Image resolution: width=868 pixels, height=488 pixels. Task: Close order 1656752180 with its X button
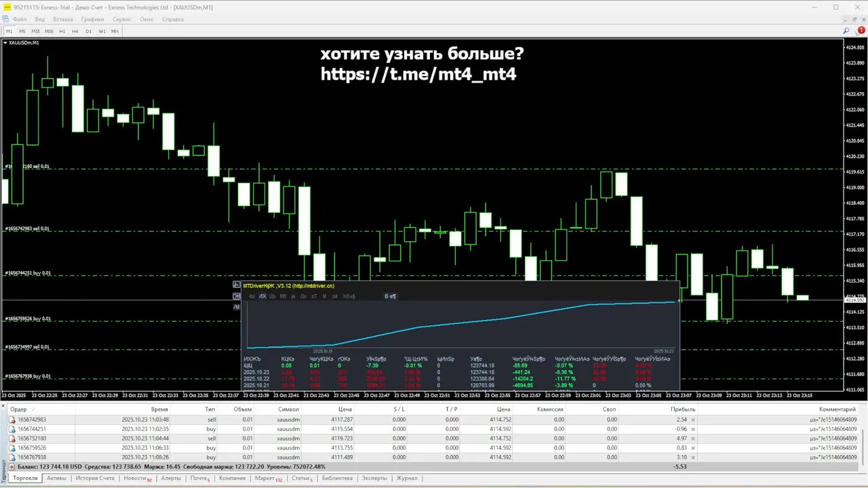coord(692,439)
